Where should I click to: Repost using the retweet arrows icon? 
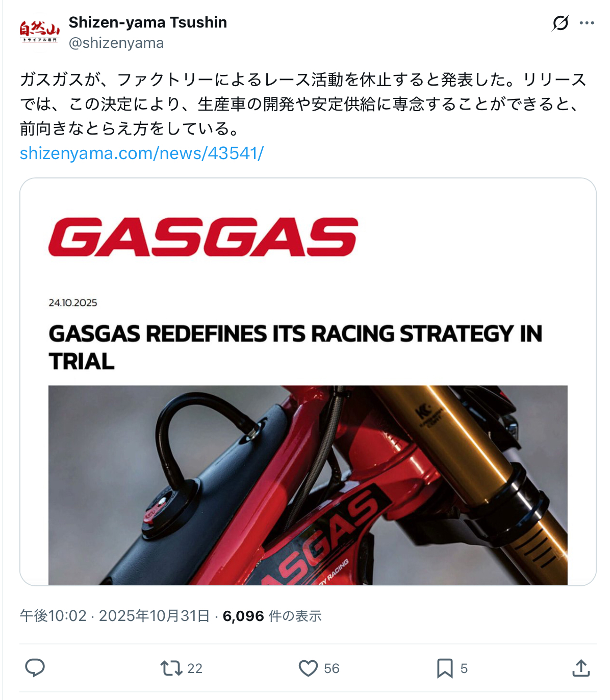pyautogui.click(x=171, y=668)
